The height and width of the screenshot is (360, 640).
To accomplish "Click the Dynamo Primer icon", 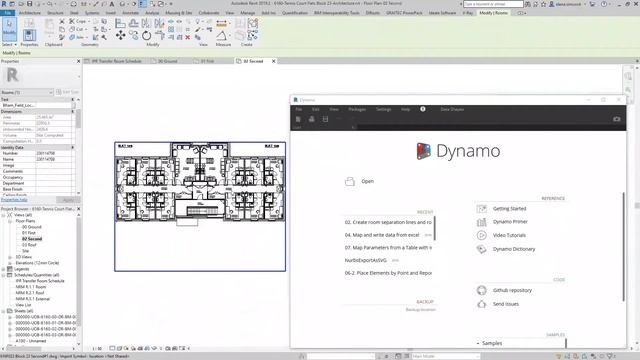I will pyautogui.click(x=482, y=222).
